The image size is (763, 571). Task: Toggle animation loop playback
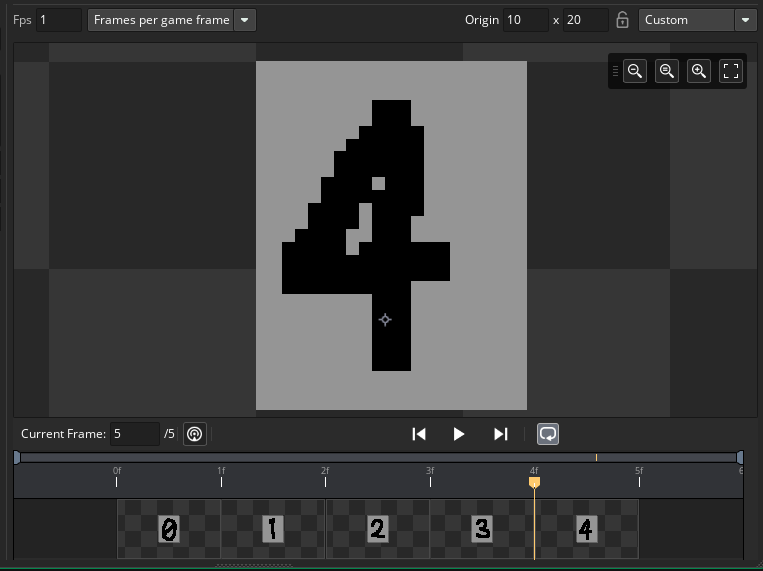(x=548, y=434)
